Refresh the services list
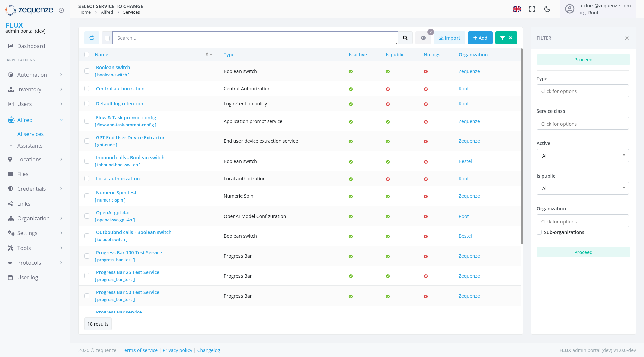This screenshot has width=644, height=357. 92,38
